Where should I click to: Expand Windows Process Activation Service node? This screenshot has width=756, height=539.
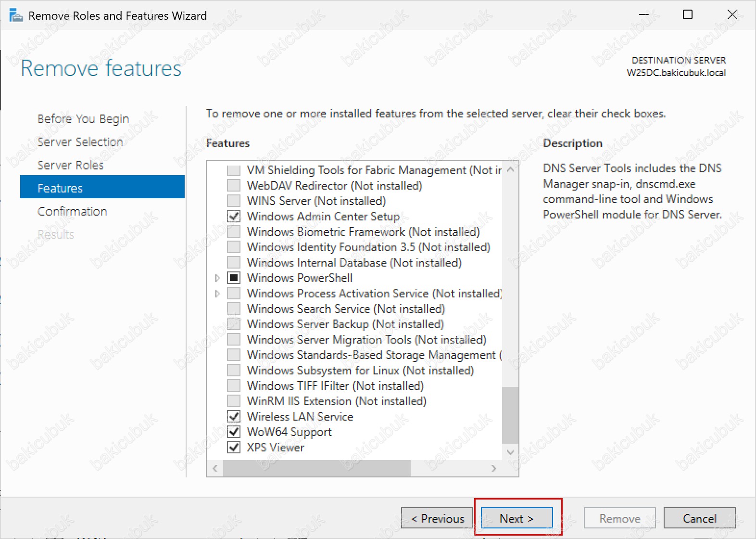[x=217, y=294]
